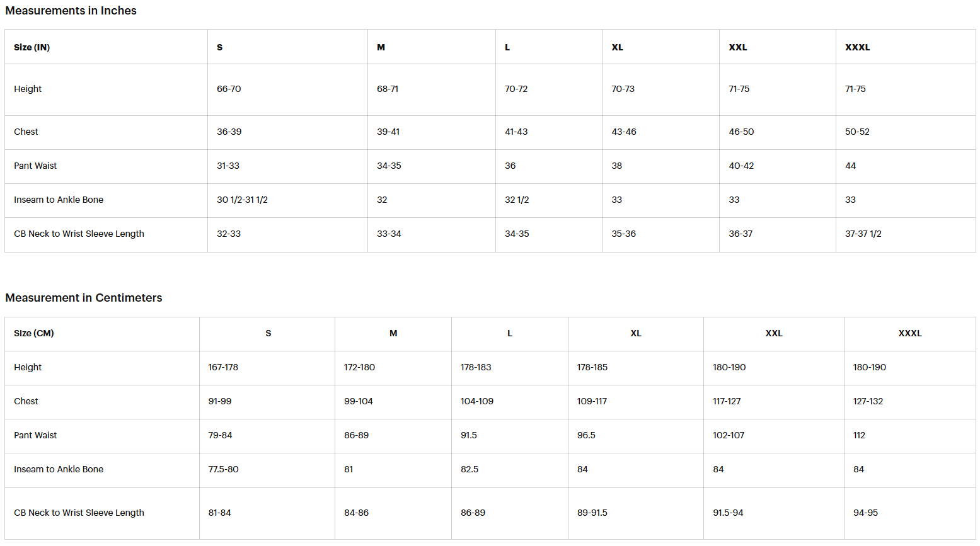
Task: Click the '30 1/2-31 1/2' inseam cell
Action: (x=287, y=200)
